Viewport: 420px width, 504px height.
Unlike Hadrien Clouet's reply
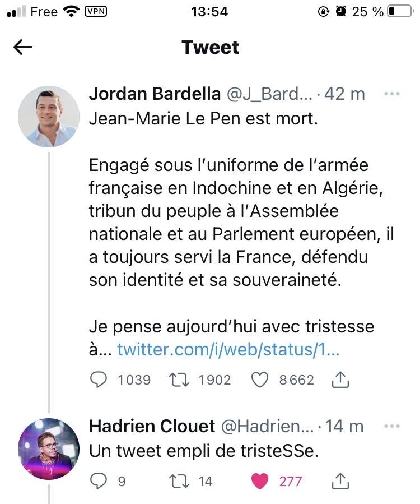point(260,480)
